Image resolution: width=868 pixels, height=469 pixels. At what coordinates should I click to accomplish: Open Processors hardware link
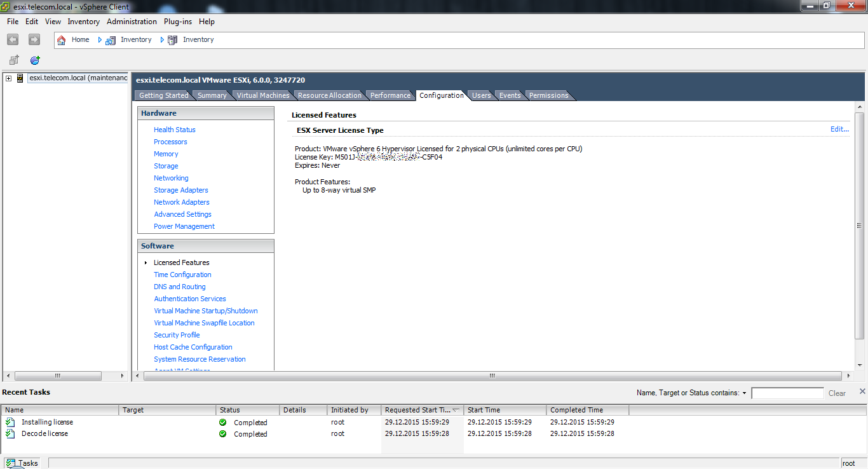170,142
